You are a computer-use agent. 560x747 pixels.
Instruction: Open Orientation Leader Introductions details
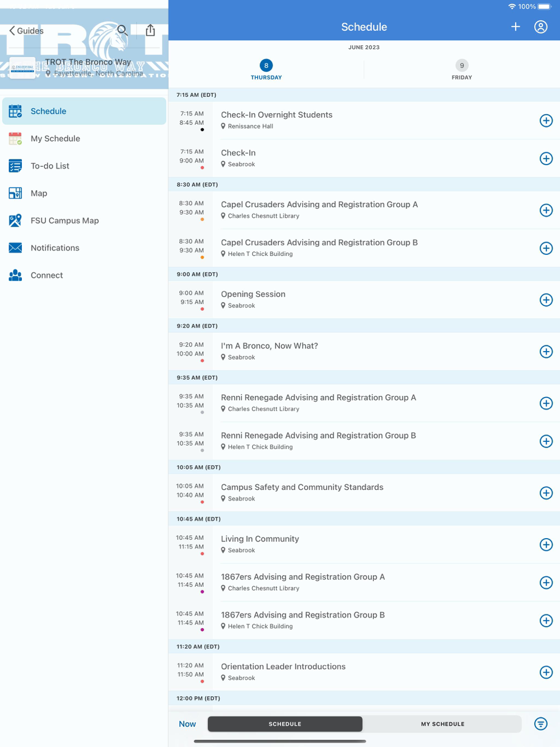click(x=364, y=672)
